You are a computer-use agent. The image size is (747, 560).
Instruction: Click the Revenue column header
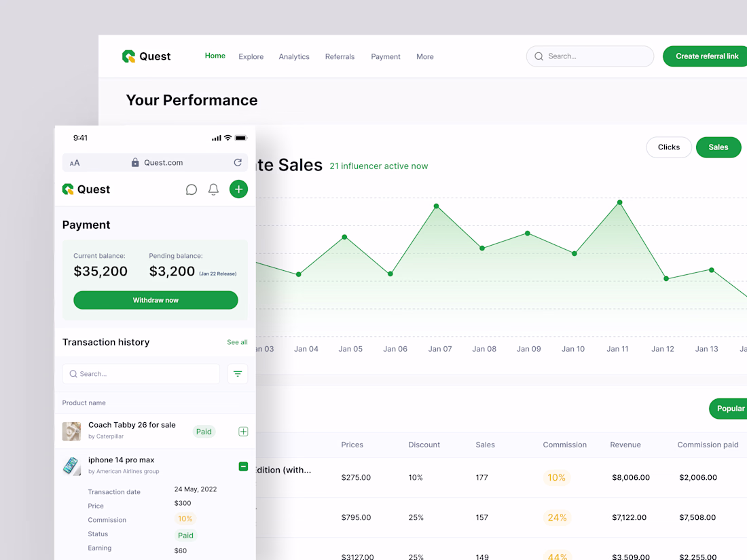click(x=625, y=445)
